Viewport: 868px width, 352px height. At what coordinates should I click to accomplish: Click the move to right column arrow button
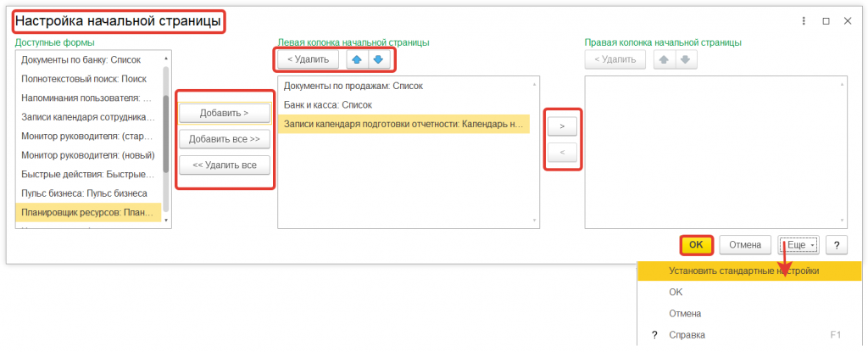click(562, 126)
